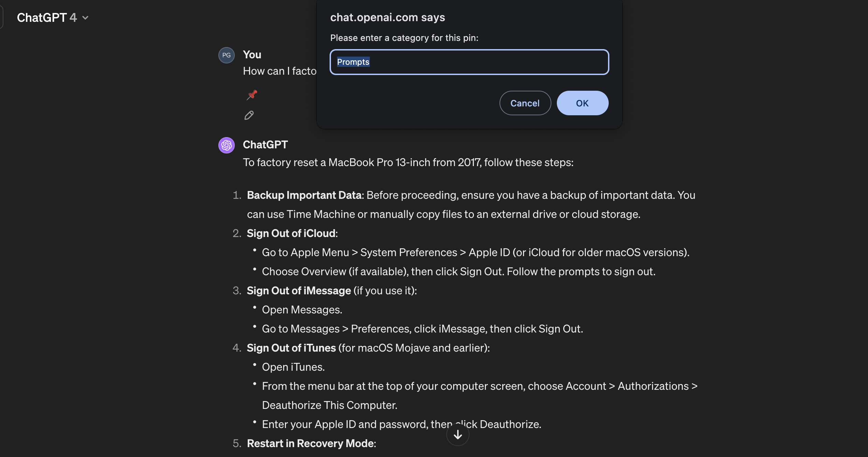Click the "Sign Out of iMessage" heading
The height and width of the screenshot is (457, 868).
(x=299, y=291)
